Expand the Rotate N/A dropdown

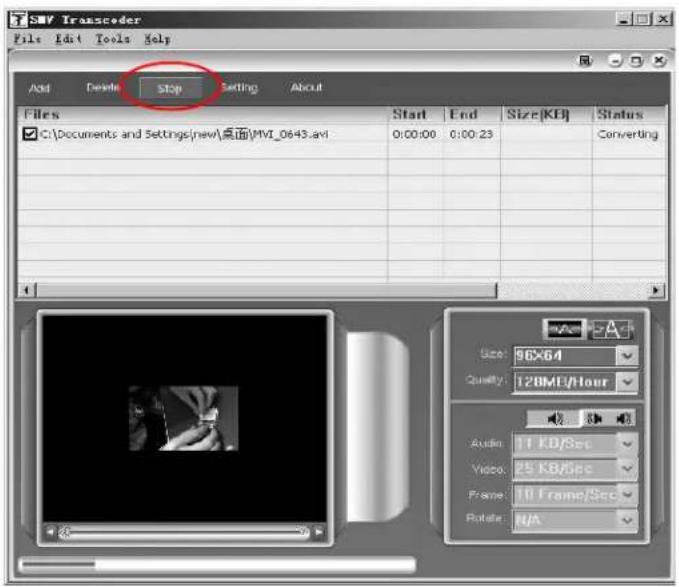(x=627, y=520)
